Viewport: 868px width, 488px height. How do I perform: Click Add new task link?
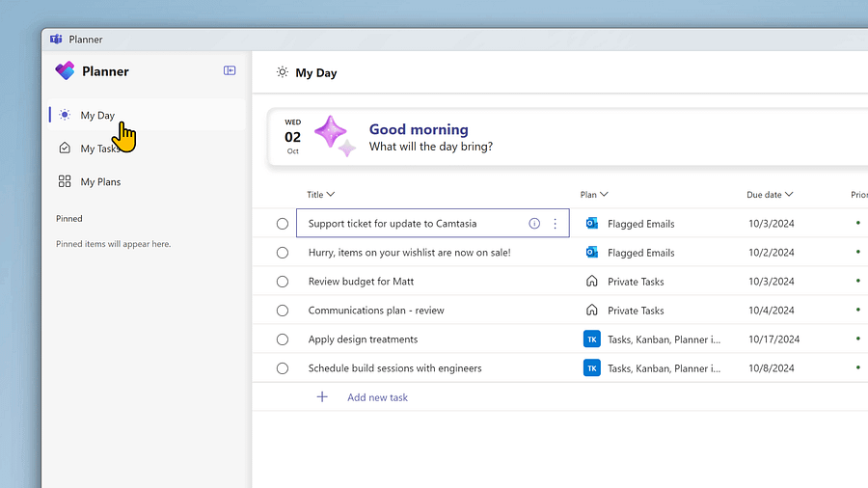click(x=377, y=397)
